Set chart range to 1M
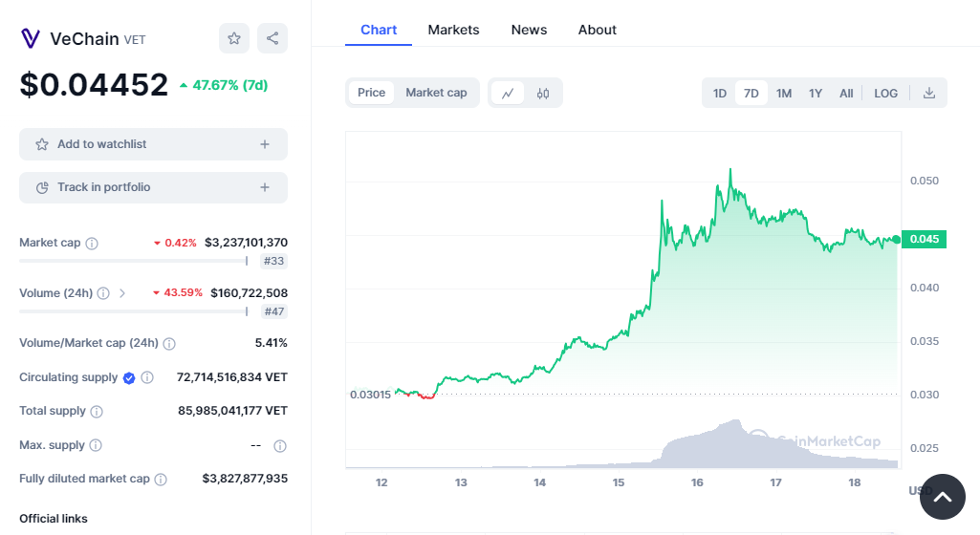The height and width of the screenshot is (535, 980). point(784,93)
